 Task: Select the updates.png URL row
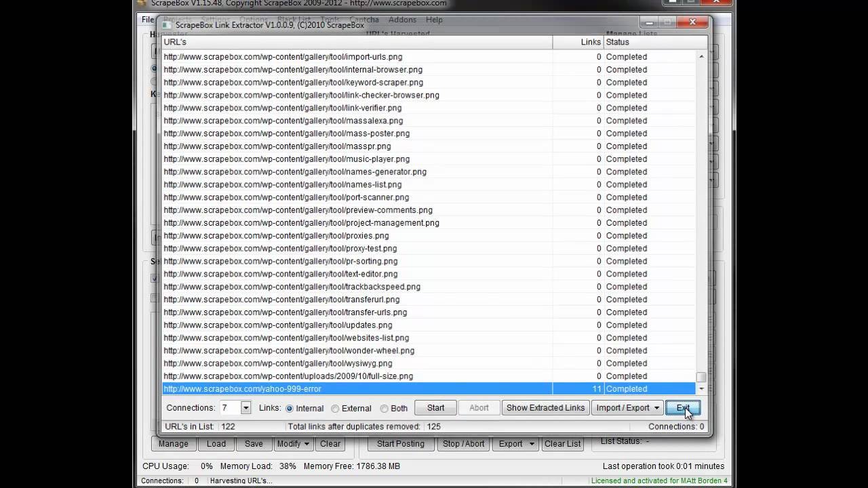tap(429, 325)
